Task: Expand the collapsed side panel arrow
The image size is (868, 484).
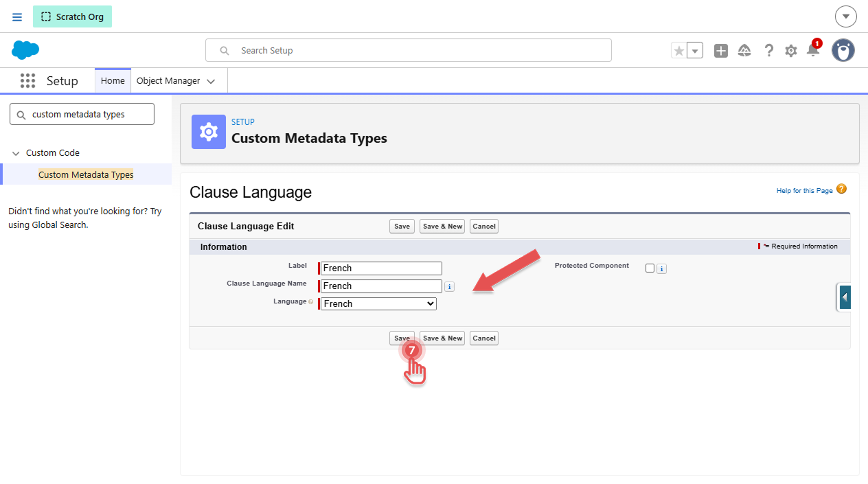Action: click(x=845, y=297)
